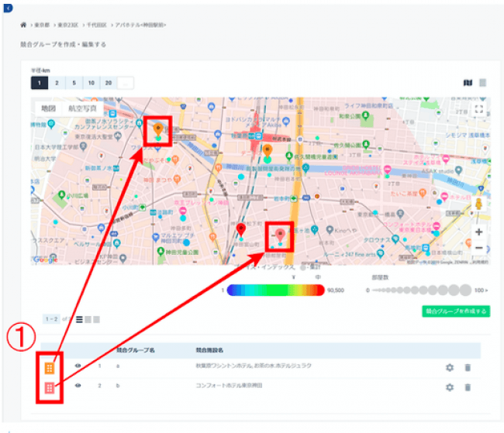The image size is (504, 433).
Task: Zoom in on the map
Action: (478, 232)
